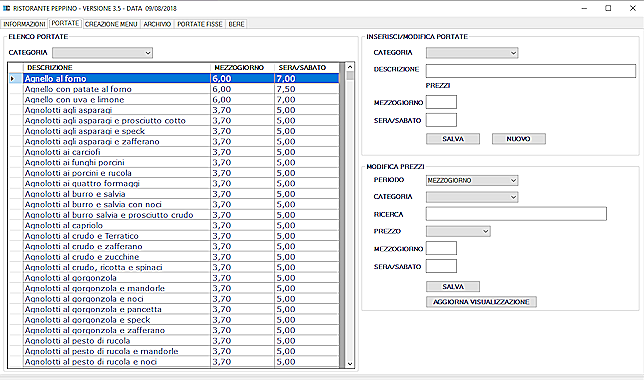Open CATEGORIA dropdown in Modifica Prezzi
Viewport: 644px width, 380px height.
pyautogui.click(x=472, y=197)
